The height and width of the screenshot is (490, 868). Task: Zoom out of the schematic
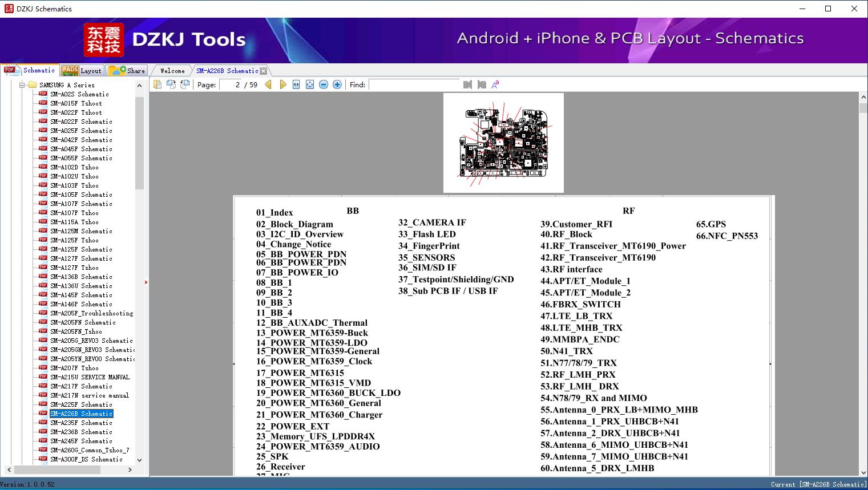pos(324,84)
